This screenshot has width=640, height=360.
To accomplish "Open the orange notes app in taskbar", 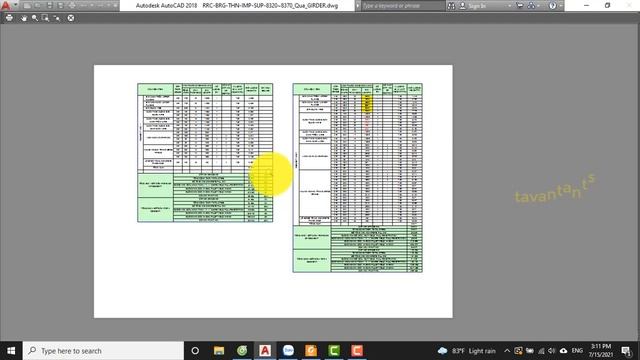I will click(311, 351).
